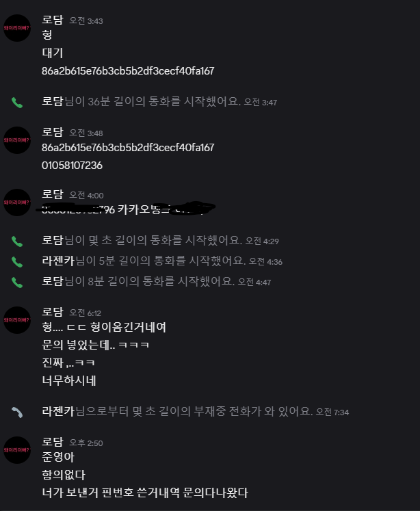Click the green phone icon beside 라젠카 5분 call
The image size is (420, 511).
17,262
